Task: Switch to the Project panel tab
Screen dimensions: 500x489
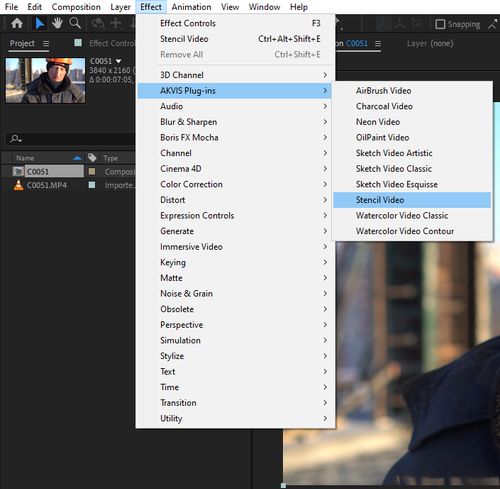Action: (x=22, y=44)
